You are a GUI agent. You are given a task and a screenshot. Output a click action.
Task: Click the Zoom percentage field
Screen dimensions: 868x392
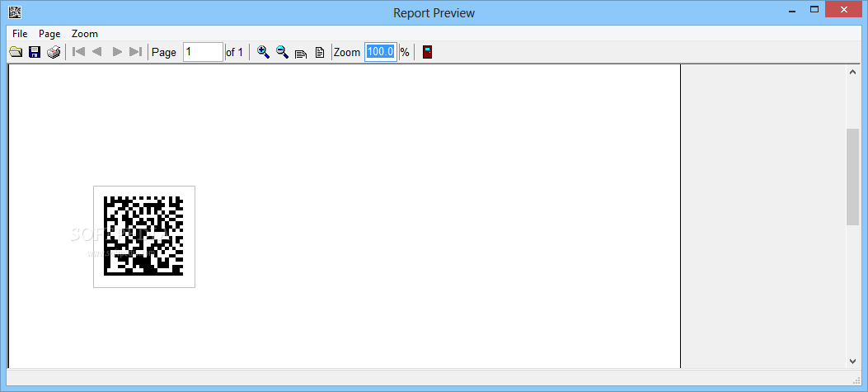pyautogui.click(x=381, y=52)
